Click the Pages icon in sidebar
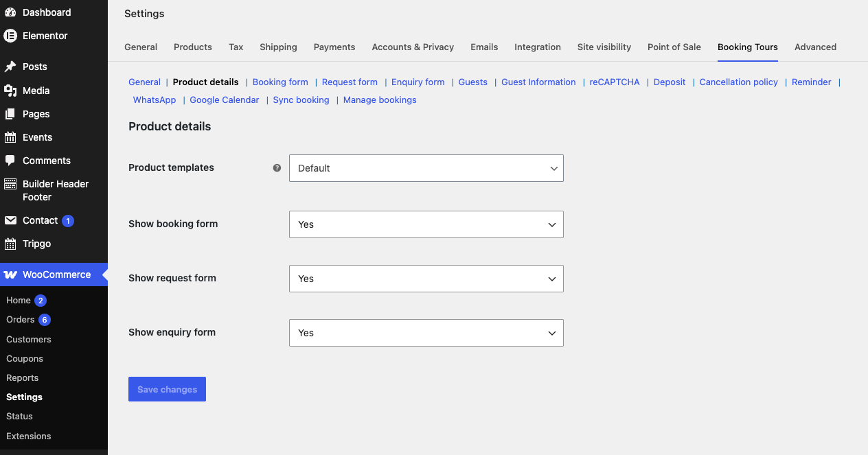The height and width of the screenshot is (455, 868). (x=10, y=114)
